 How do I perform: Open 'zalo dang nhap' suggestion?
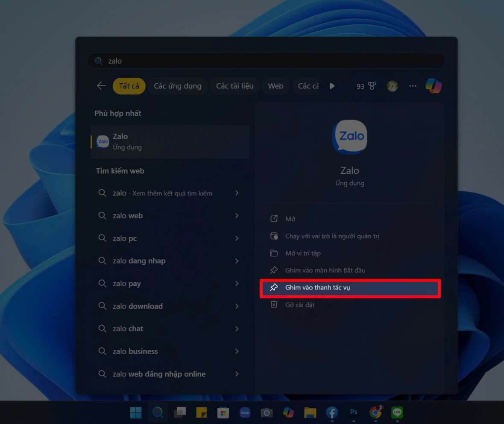(170, 261)
